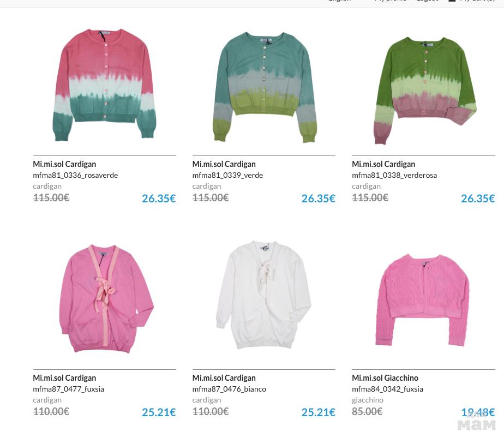504x438 pixels.
Task: Click the Mi.mi.sol Cardigan title above mfma81_0339_verde
Action: tap(224, 164)
